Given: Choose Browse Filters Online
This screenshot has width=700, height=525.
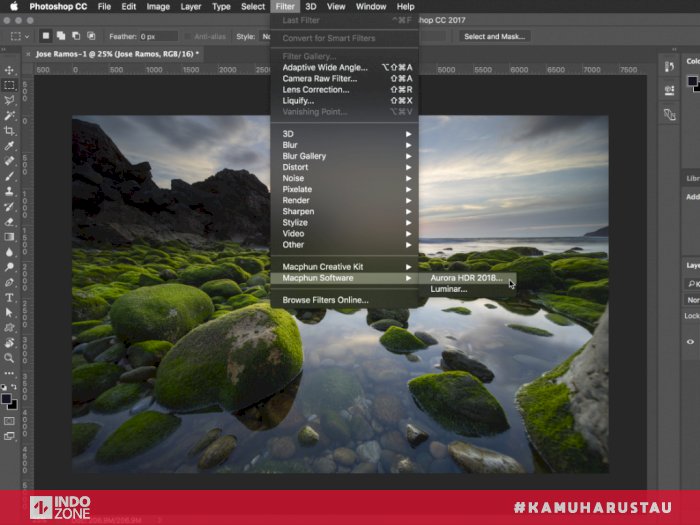Looking at the screenshot, I should tap(345, 300).
